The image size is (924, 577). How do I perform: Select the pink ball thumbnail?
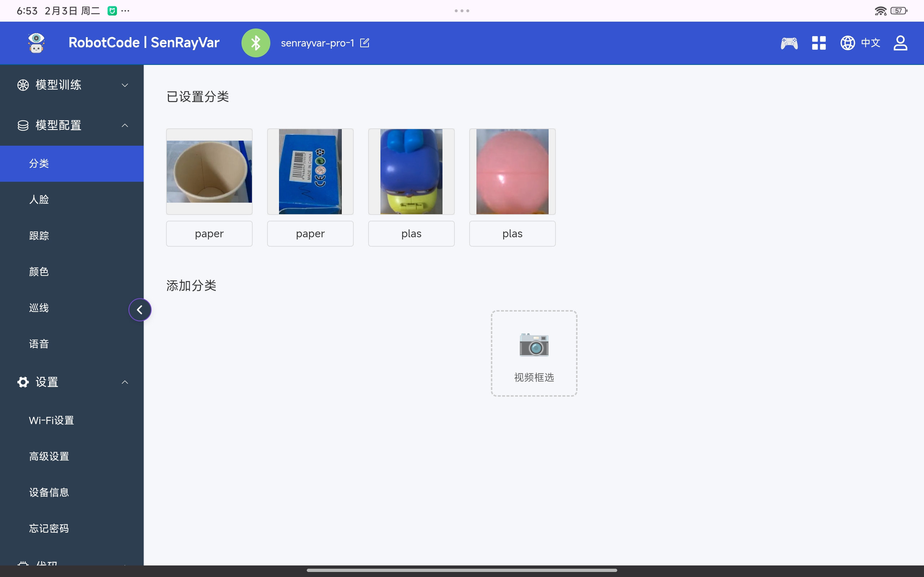[x=512, y=171]
